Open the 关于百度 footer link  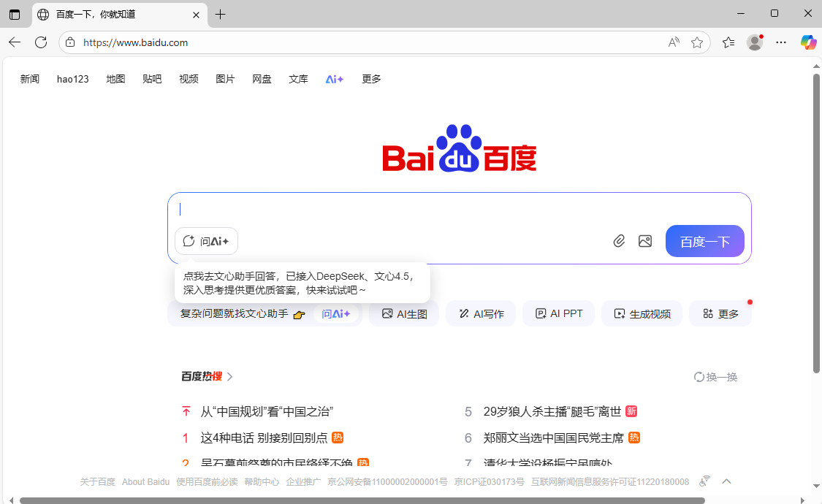pyautogui.click(x=97, y=481)
